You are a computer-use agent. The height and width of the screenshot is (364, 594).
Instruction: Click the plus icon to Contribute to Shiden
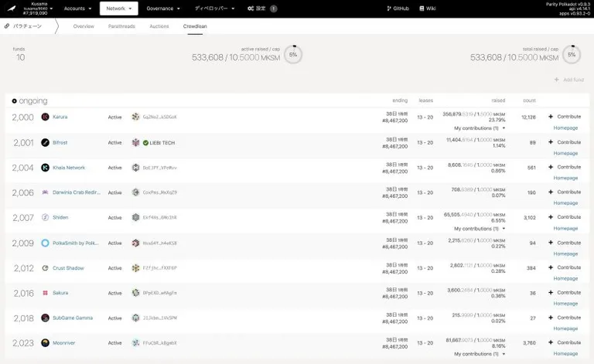[551, 217]
